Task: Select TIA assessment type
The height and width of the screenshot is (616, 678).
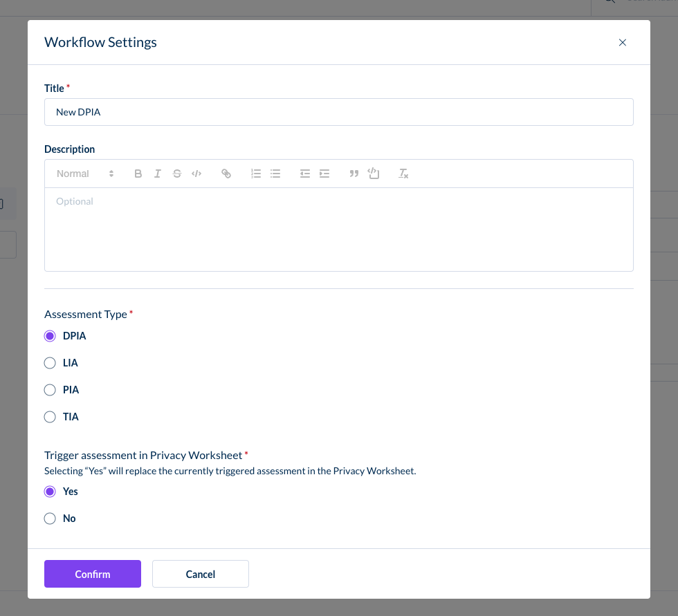Action: [x=50, y=417]
